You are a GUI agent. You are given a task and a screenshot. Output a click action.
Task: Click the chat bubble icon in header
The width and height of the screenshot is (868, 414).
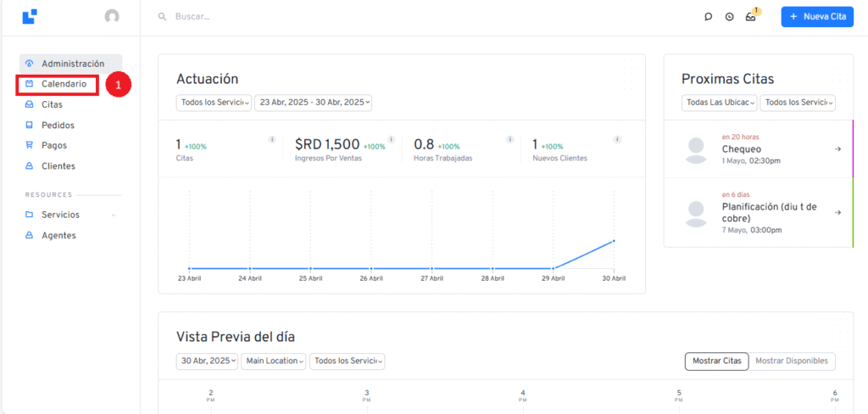coord(708,17)
